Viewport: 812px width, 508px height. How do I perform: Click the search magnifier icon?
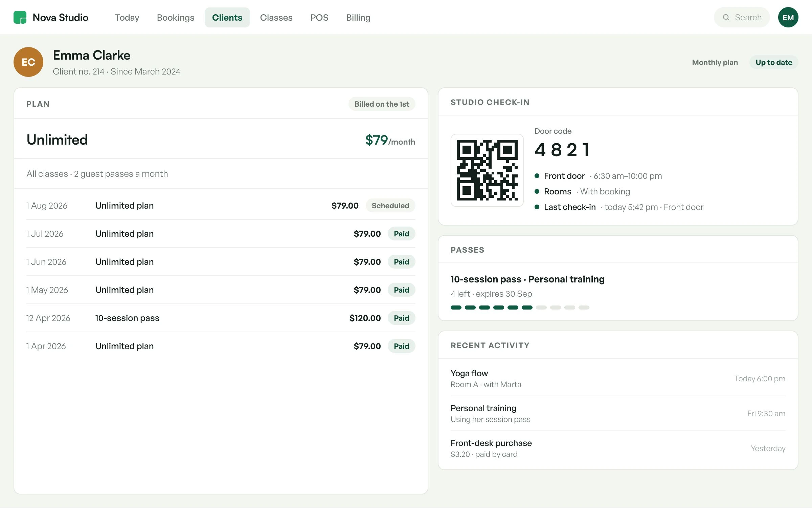[726, 17]
